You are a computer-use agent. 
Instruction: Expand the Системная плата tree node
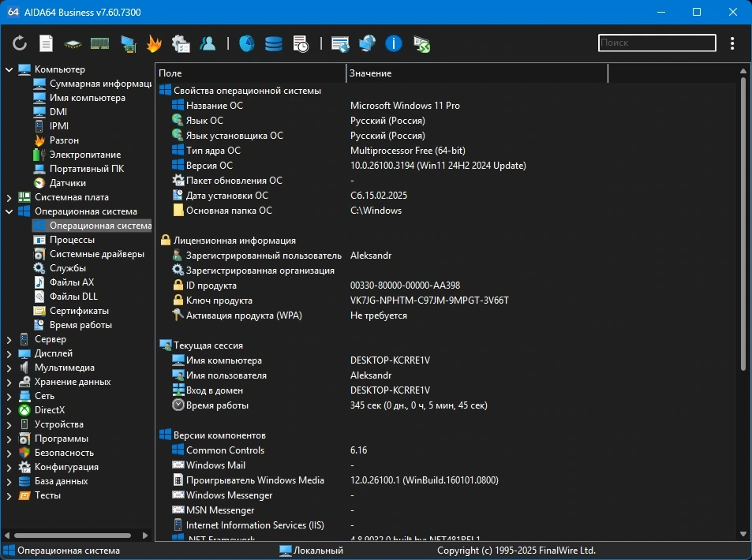click(x=9, y=197)
